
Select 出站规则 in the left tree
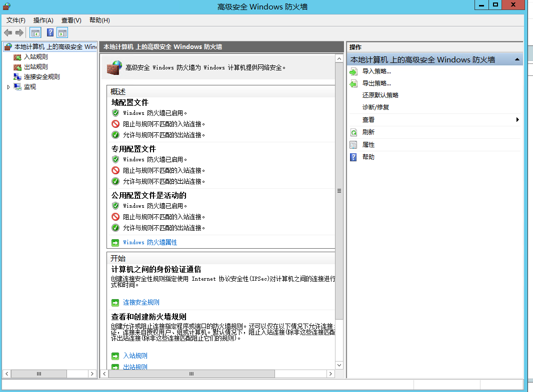click(x=35, y=67)
